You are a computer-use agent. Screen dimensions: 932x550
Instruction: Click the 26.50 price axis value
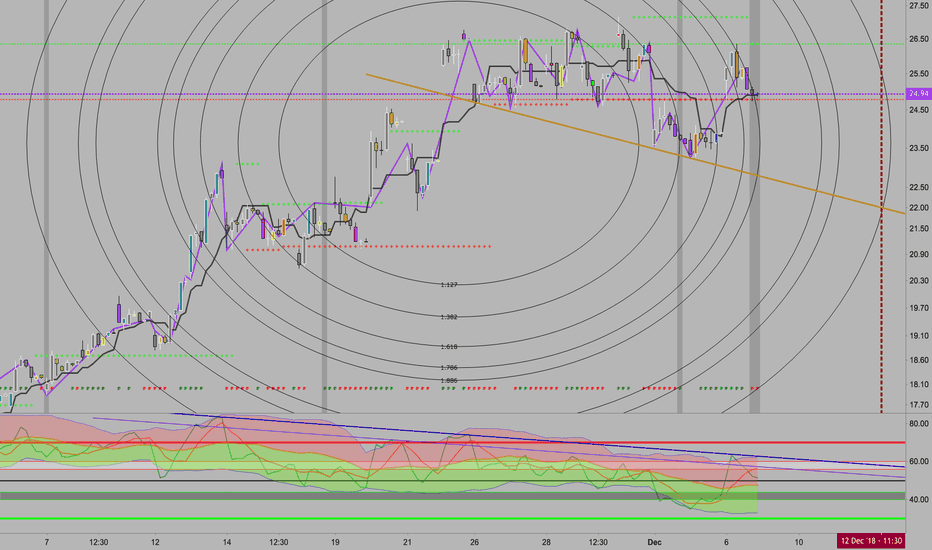918,39
